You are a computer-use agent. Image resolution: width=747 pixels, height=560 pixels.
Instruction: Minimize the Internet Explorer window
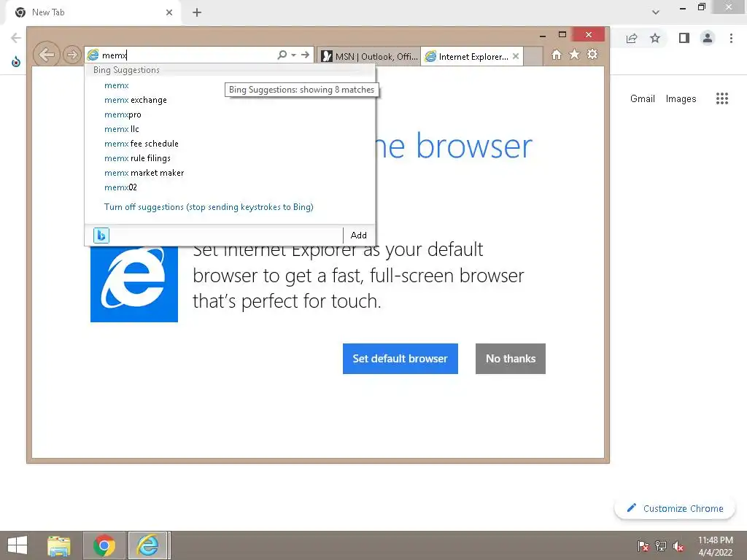click(x=543, y=35)
